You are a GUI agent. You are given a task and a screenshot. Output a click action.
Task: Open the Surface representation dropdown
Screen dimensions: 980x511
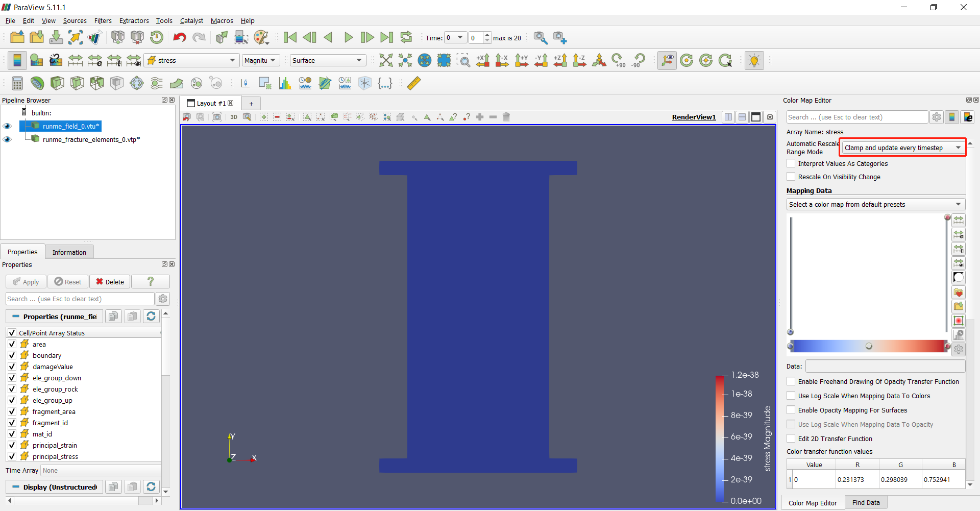point(328,60)
